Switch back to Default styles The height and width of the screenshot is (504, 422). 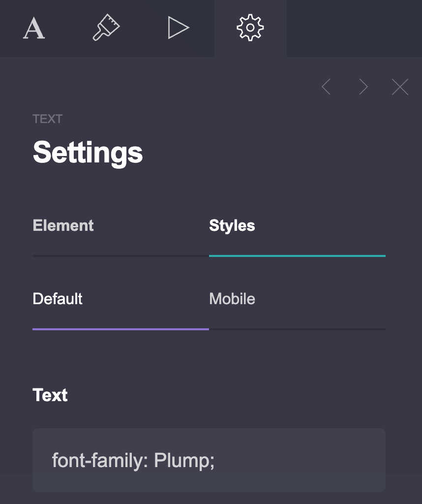[57, 299]
